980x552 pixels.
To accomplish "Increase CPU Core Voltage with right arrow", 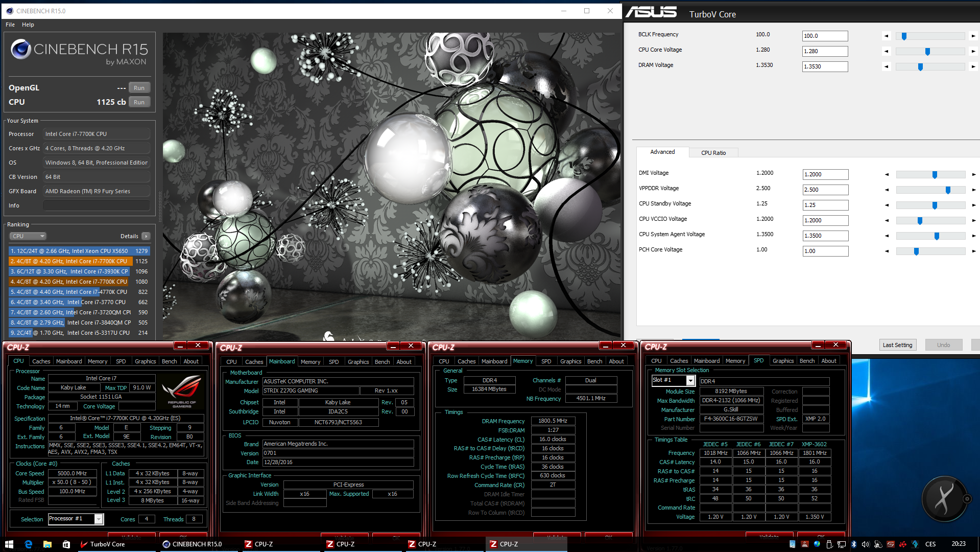I will (x=973, y=52).
